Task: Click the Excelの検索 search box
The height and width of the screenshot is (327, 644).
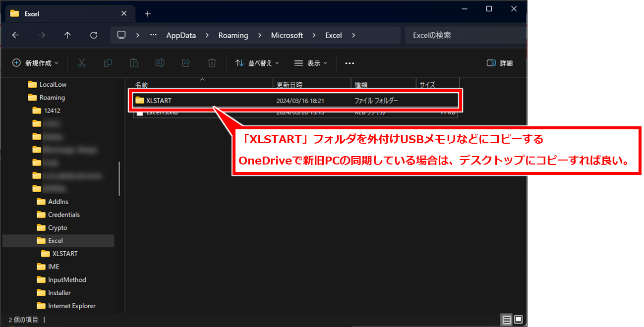Action: pos(466,35)
